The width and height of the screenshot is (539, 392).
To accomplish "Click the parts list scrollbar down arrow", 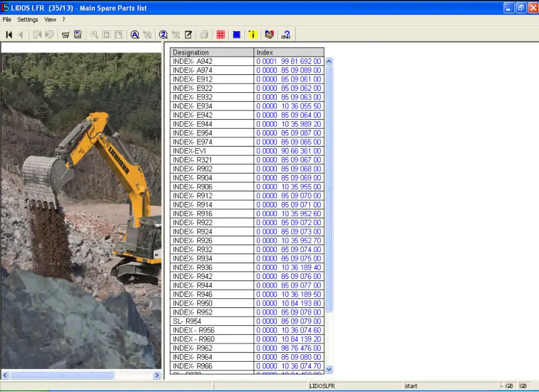I will click(329, 369).
